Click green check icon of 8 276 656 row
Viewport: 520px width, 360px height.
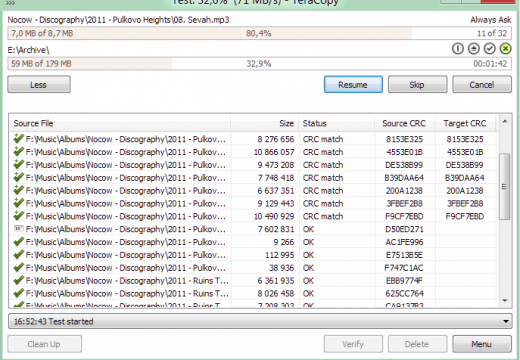click(18, 138)
